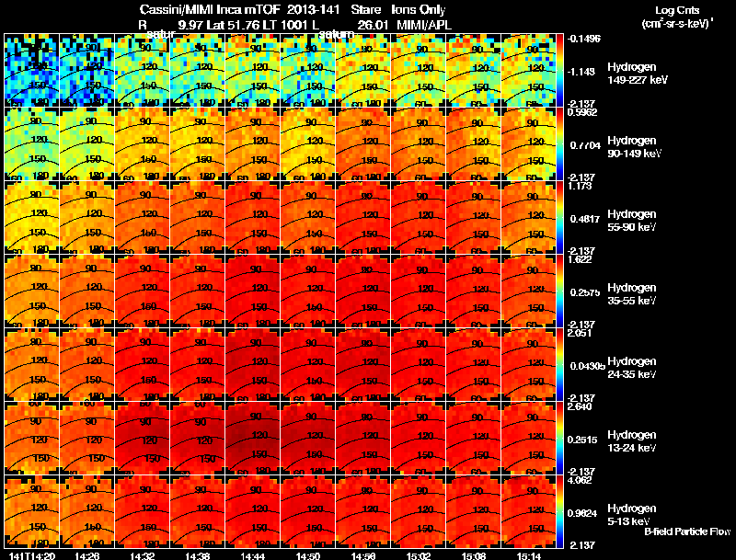The width and height of the screenshot is (736, 560).
Task: Open the 13-24 keV panel at 14:32
Action: click(x=142, y=438)
